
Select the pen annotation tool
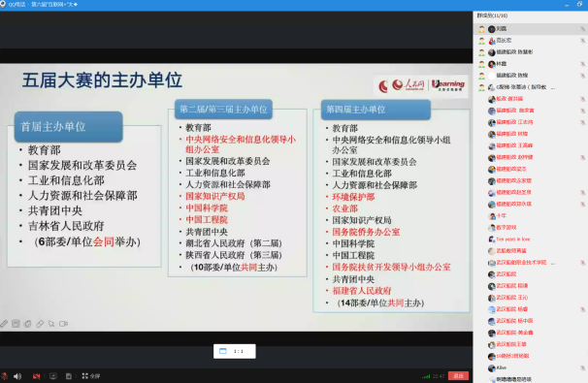[x=4, y=324]
